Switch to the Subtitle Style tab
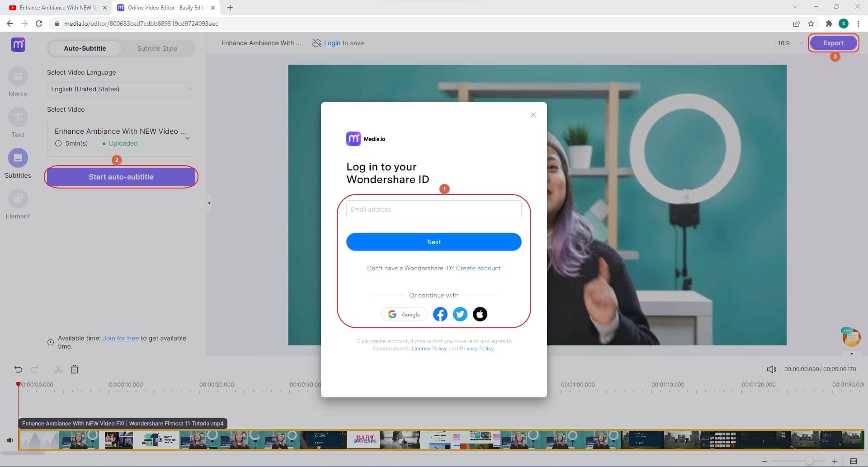Image resolution: width=868 pixels, height=467 pixels. [x=157, y=48]
